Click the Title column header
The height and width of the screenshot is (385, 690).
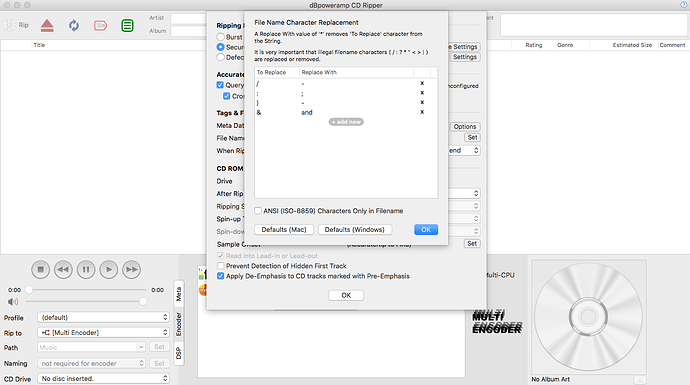coord(39,45)
